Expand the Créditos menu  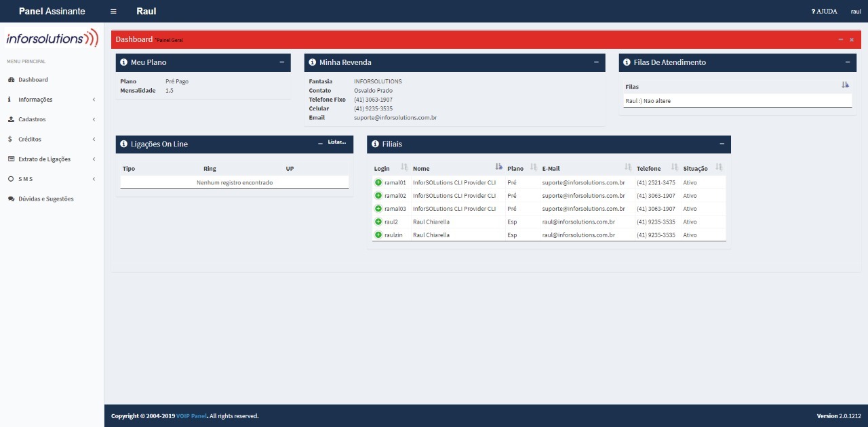click(52, 139)
